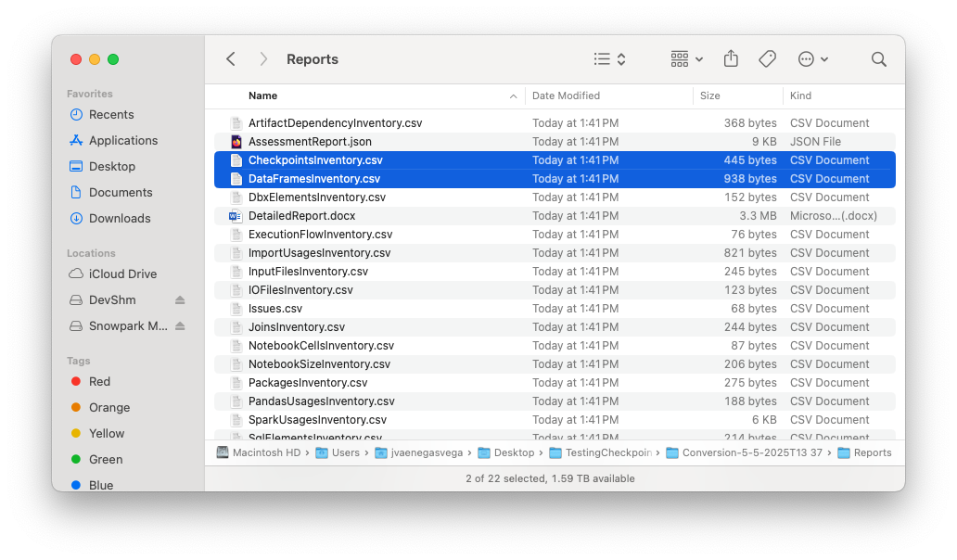Toggle the Name column sort direction
The height and width of the screenshot is (560, 957).
tap(262, 95)
